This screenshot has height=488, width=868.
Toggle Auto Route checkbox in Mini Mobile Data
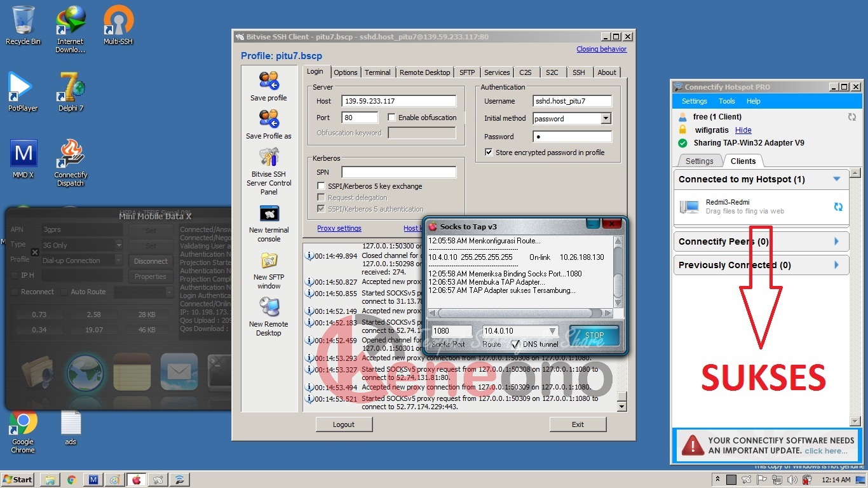(64, 292)
